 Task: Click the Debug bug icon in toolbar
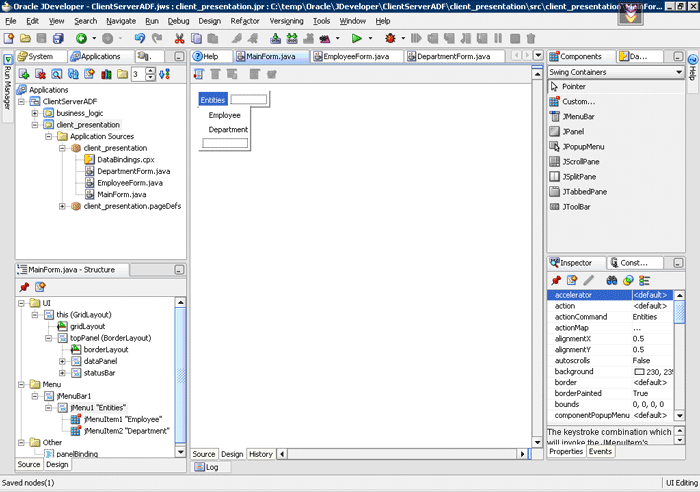pyautogui.click(x=389, y=38)
